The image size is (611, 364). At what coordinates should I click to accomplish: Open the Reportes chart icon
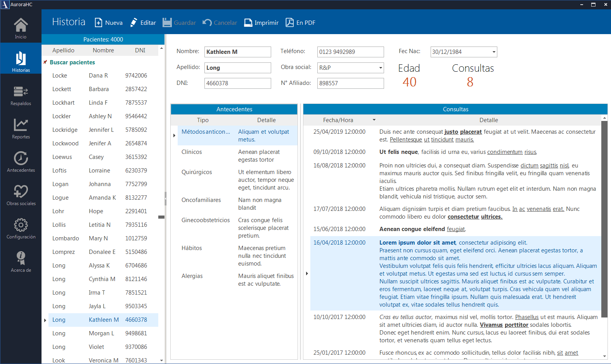[x=21, y=126]
